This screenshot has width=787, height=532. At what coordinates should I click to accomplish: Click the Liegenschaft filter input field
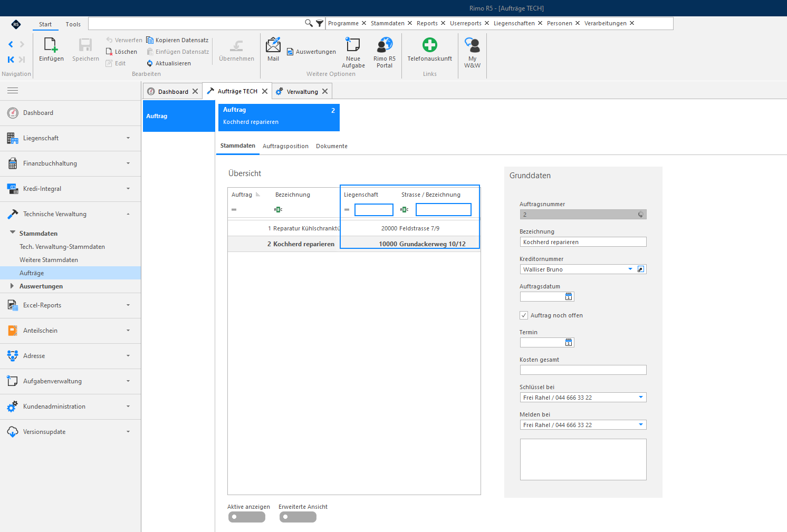(x=374, y=210)
